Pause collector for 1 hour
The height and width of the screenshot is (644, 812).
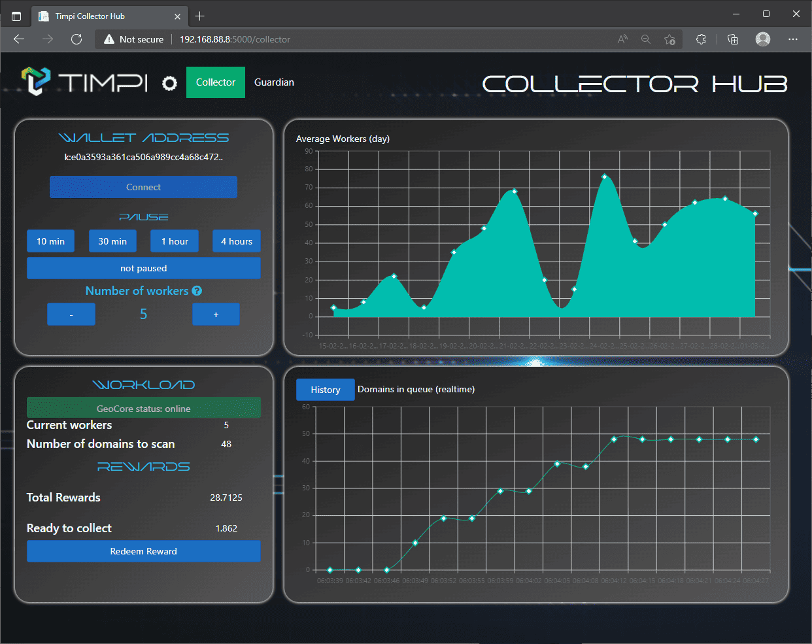point(175,241)
